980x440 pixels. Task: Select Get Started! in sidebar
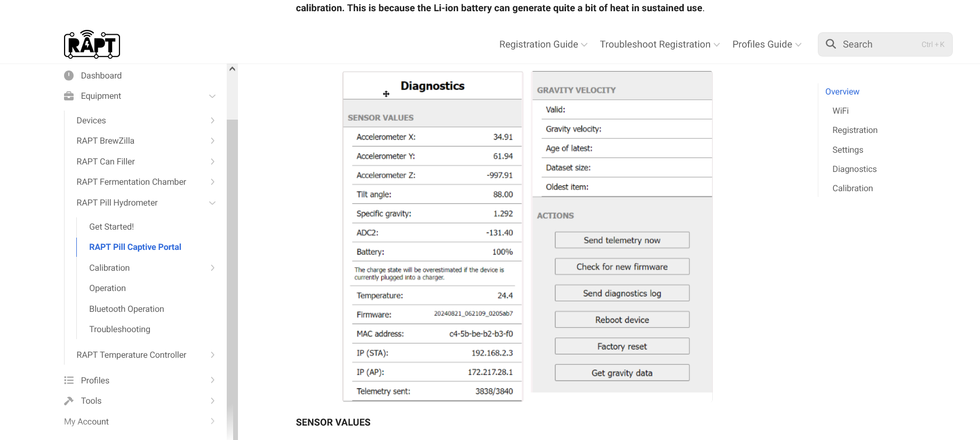click(111, 226)
